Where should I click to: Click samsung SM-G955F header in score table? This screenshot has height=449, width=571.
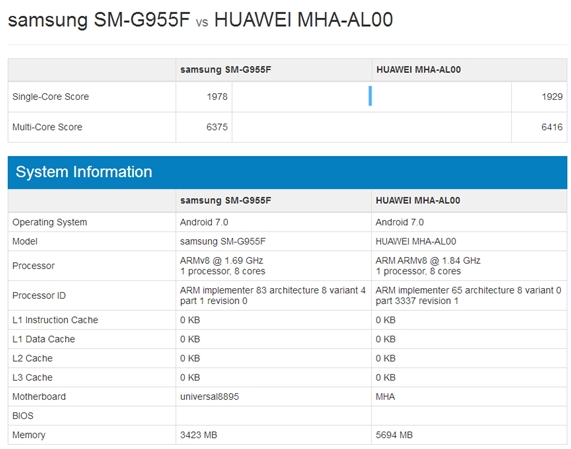pos(226,70)
